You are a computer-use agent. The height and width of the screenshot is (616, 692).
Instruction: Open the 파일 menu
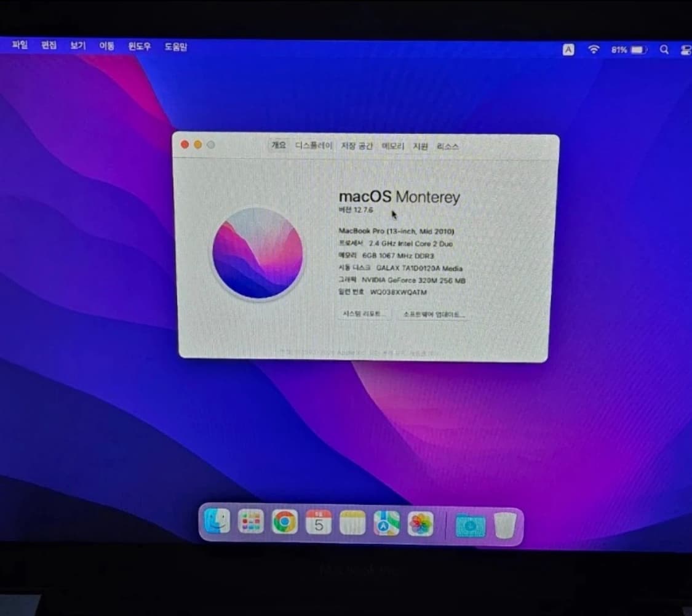[x=20, y=44]
